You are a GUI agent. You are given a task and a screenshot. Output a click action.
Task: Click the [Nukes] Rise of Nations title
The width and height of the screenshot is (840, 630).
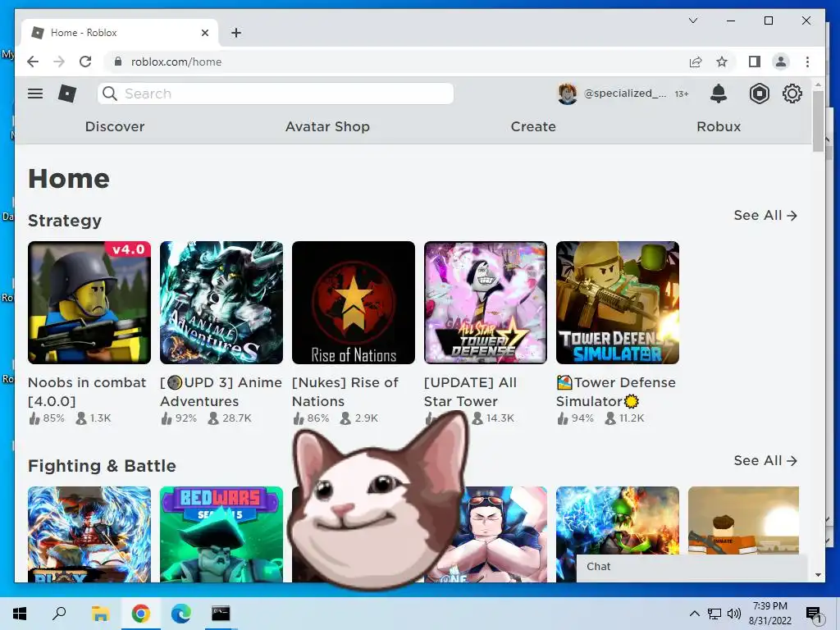pyautogui.click(x=345, y=391)
